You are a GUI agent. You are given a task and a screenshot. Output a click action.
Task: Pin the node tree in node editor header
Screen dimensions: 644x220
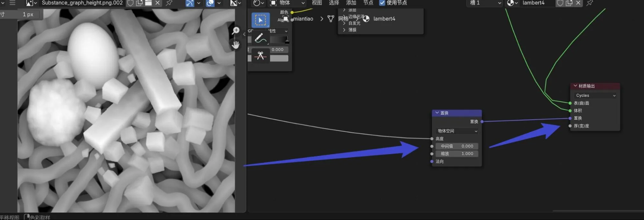(x=590, y=3)
